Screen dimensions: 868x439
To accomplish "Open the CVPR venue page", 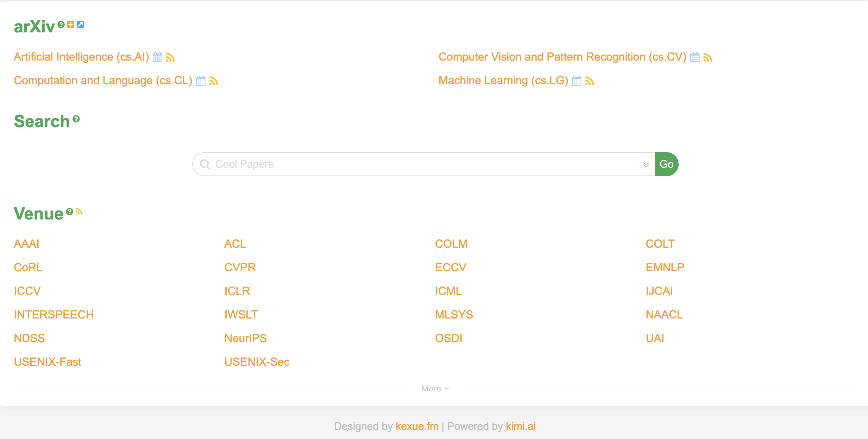I will point(240,267).
